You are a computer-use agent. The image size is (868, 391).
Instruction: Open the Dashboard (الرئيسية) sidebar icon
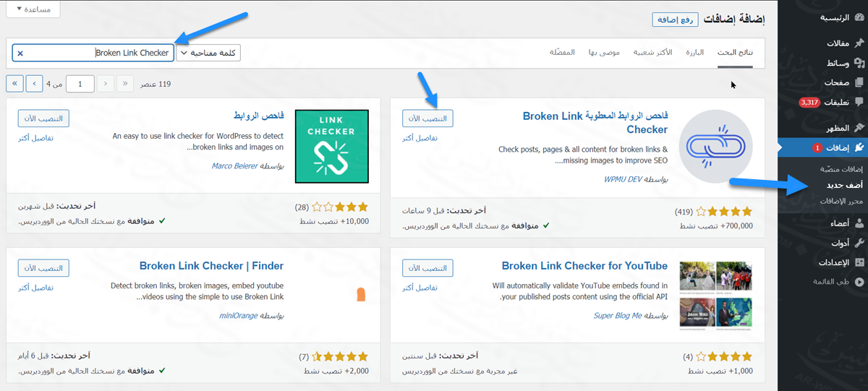[x=859, y=17]
